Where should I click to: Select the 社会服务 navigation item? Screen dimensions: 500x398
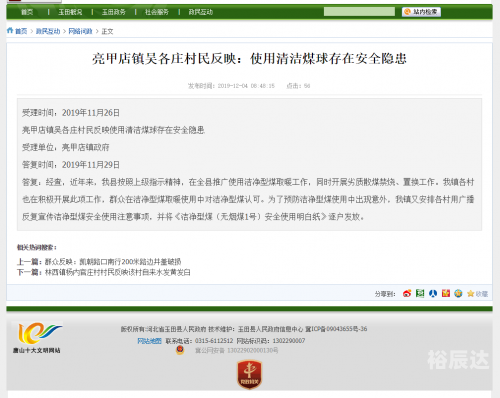[x=157, y=12]
